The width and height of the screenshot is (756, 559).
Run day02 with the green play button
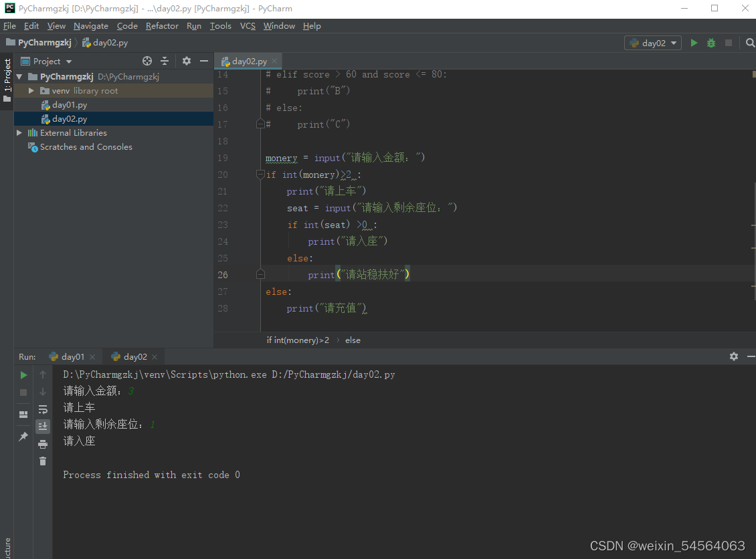(694, 43)
